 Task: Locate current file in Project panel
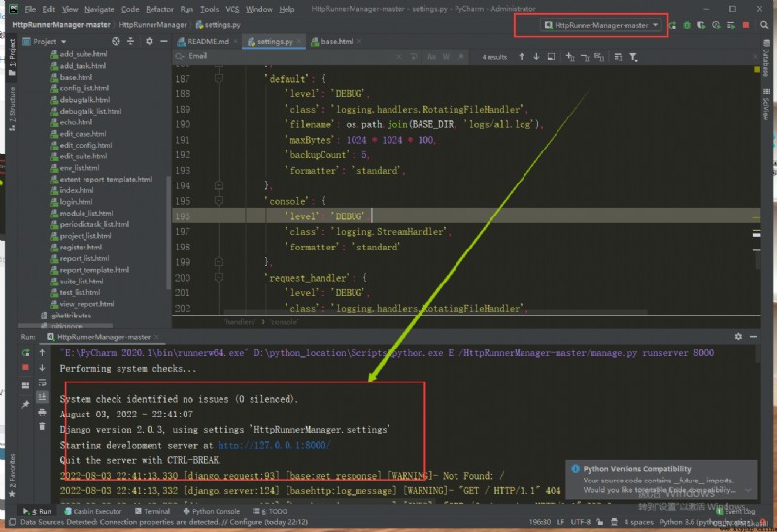pos(116,41)
